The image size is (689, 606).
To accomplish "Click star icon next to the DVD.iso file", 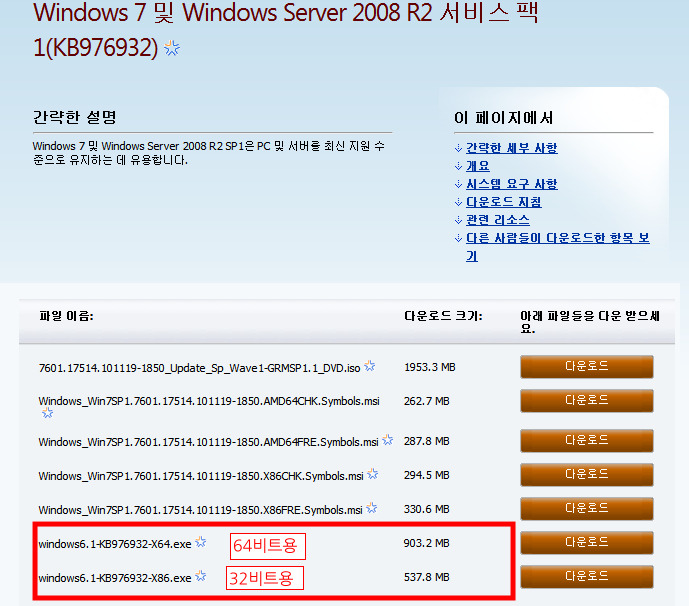I will [x=370, y=366].
